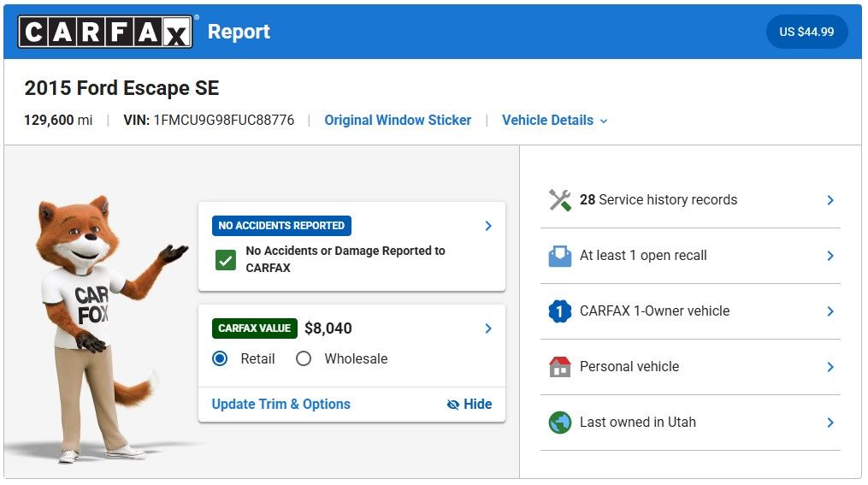
Task: Click the Personal vehicle house icon
Action: click(x=559, y=367)
